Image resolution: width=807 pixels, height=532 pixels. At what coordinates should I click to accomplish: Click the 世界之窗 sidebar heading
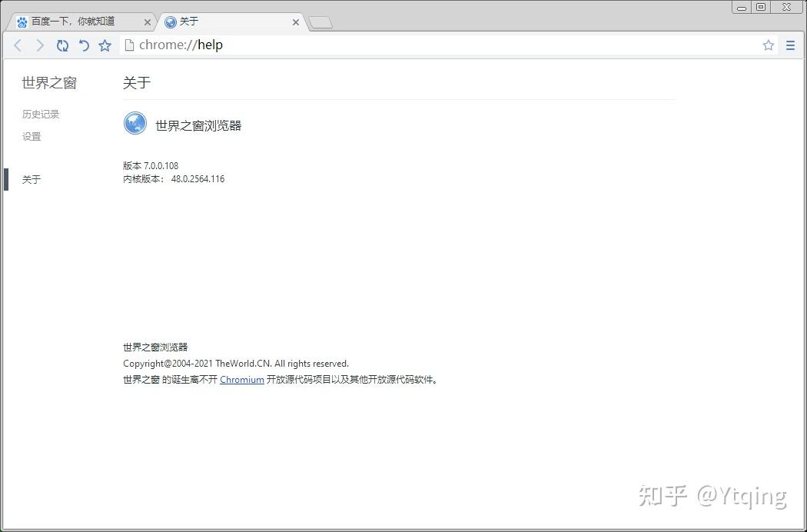pyautogui.click(x=48, y=82)
